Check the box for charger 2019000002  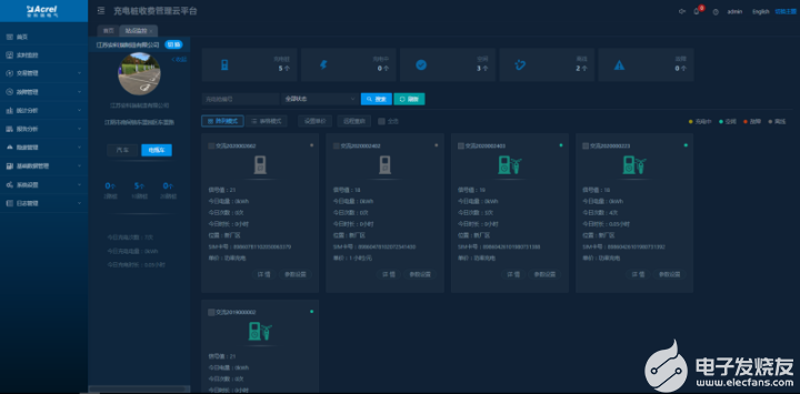click(x=212, y=312)
